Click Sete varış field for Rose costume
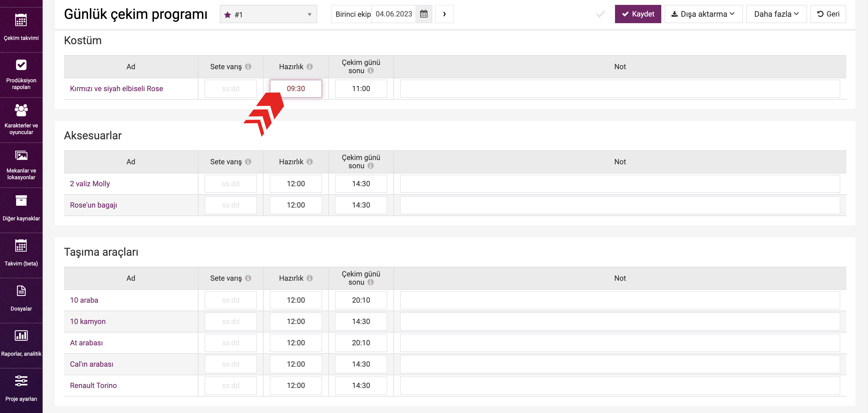Screen dimensions: 868x413 click(x=231, y=89)
